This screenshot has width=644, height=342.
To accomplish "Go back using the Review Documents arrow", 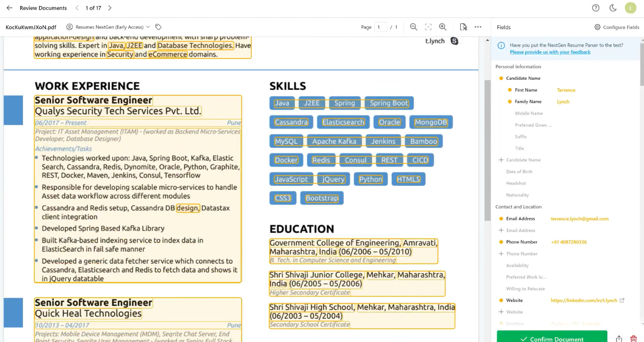I will click(10, 8).
